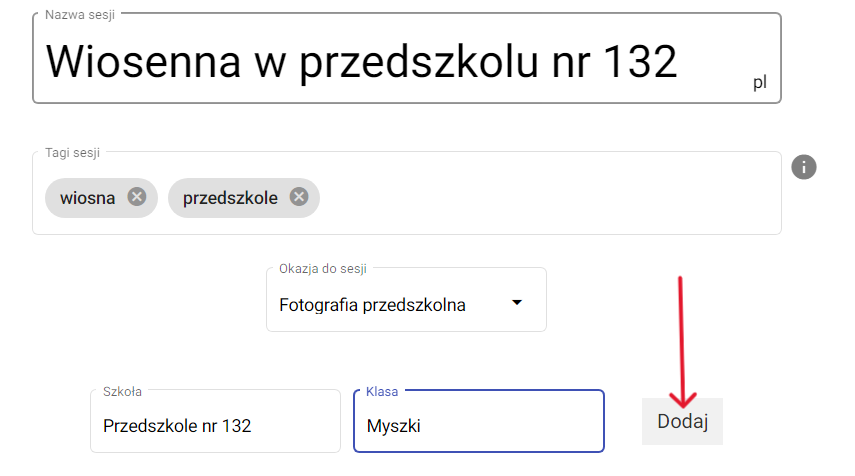
Task: Click the "Tagi sesji" field label
Action: coord(73,153)
